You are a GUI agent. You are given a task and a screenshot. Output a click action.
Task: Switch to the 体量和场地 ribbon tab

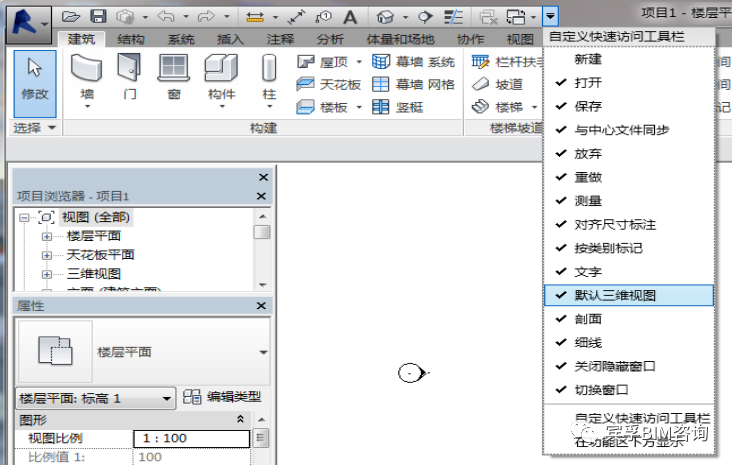click(401, 39)
